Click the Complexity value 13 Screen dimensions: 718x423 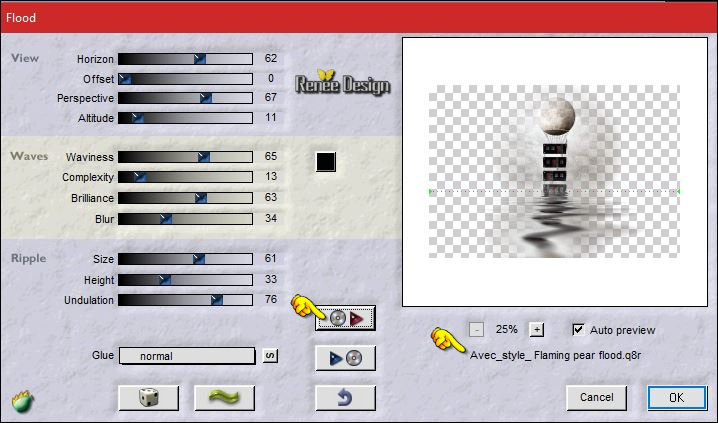(x=271, y=176)
